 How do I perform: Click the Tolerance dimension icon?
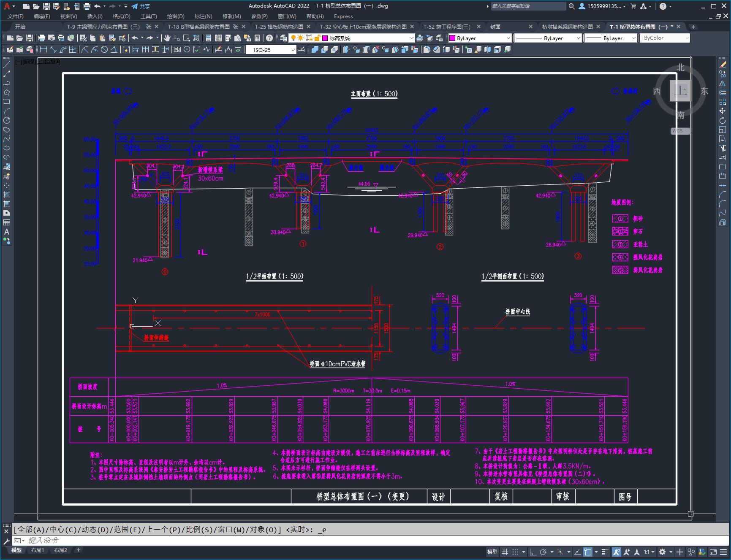[x=177, y=49]
